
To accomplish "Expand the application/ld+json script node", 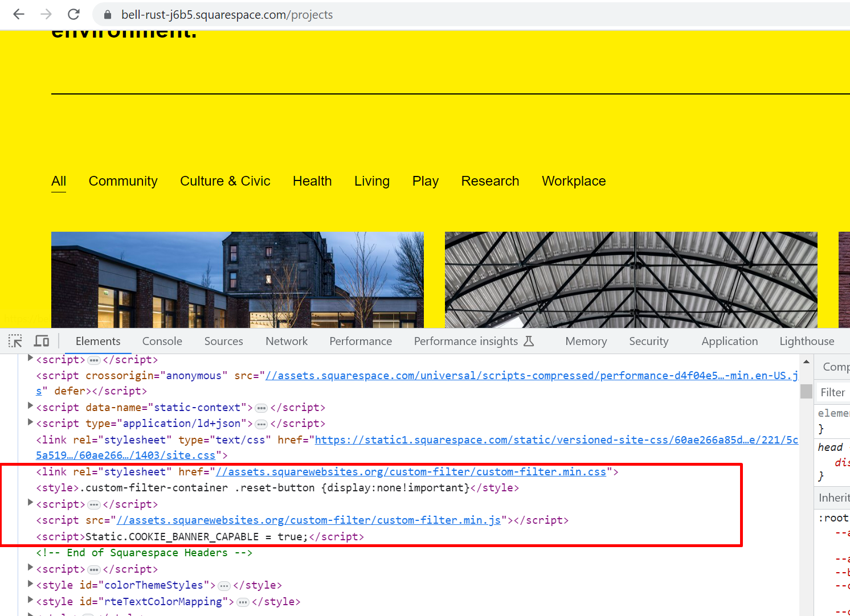I will tap(30, 422).
